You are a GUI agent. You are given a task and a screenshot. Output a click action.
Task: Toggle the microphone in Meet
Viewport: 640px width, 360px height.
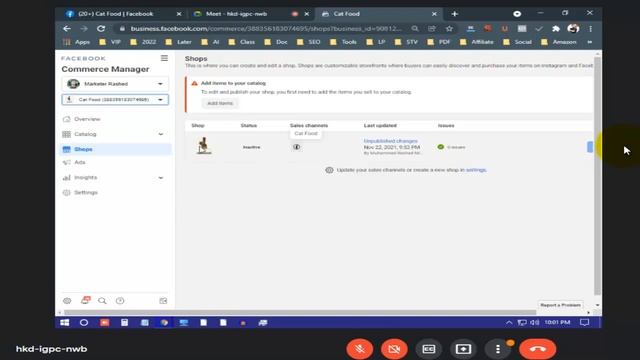(360, 349)
